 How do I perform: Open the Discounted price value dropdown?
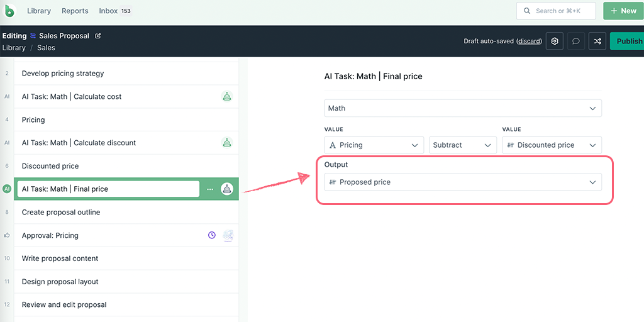tap(552, 145)
